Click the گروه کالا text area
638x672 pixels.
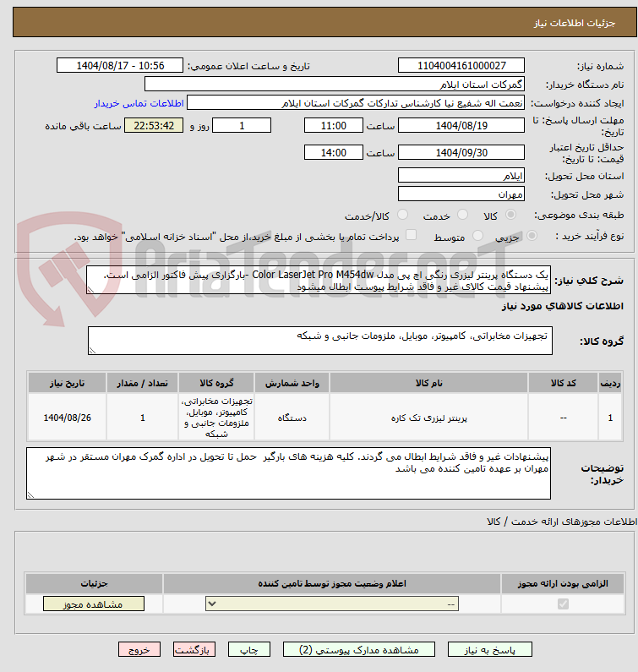[320, 341]
